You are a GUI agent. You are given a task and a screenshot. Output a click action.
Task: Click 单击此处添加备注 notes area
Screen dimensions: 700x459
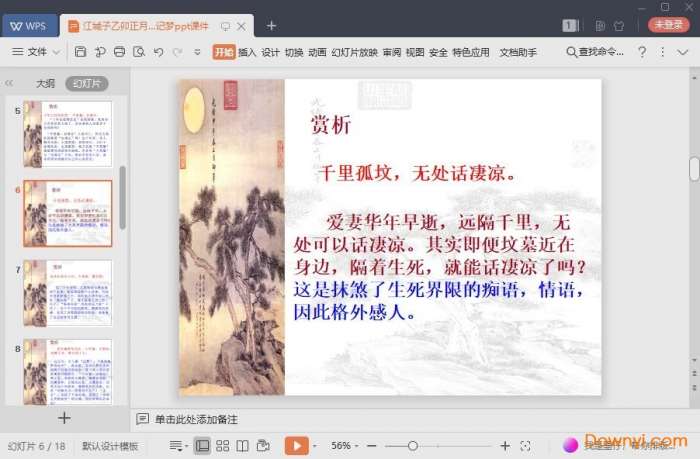[196, 419]
